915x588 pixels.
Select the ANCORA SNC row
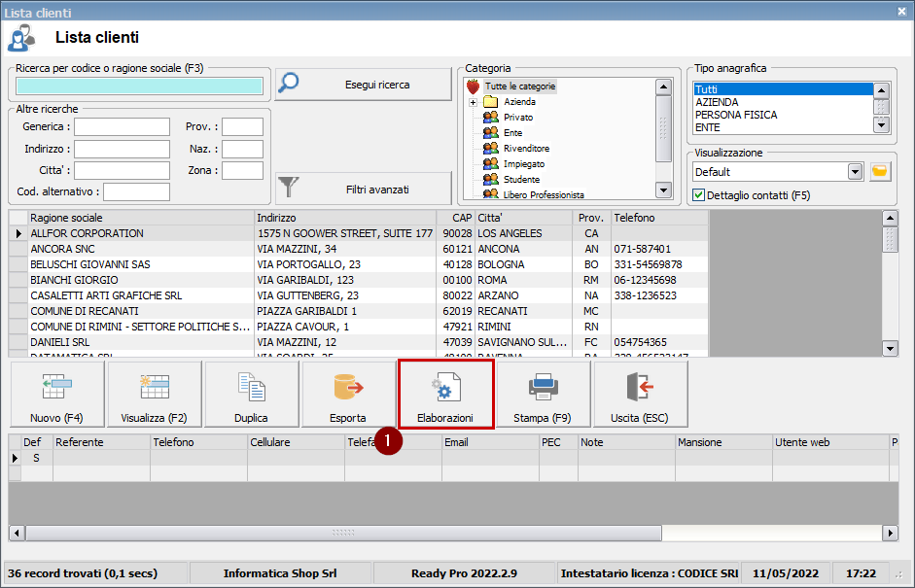(x=358, y=249)
